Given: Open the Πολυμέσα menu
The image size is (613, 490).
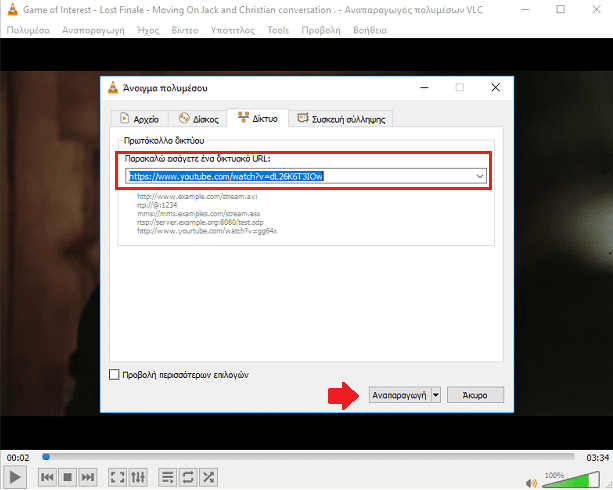Looking at the screenshot, I should point(28,30).
